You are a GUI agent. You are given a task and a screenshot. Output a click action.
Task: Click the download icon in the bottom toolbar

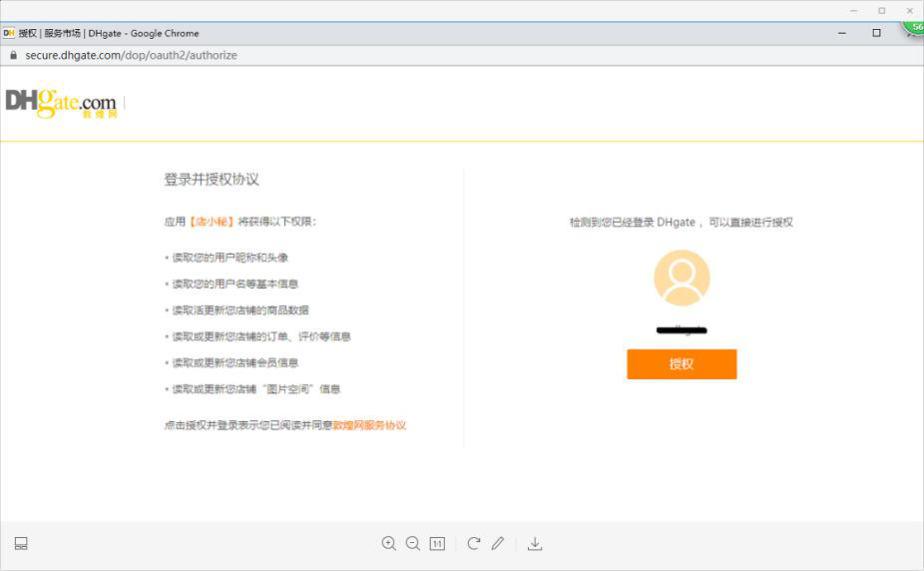point(535,543)
